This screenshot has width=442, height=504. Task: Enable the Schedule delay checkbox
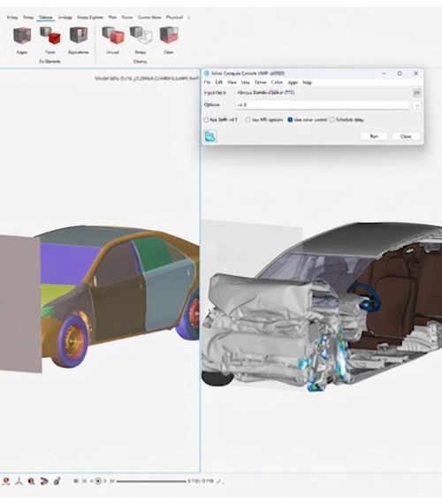coord(332,120)
